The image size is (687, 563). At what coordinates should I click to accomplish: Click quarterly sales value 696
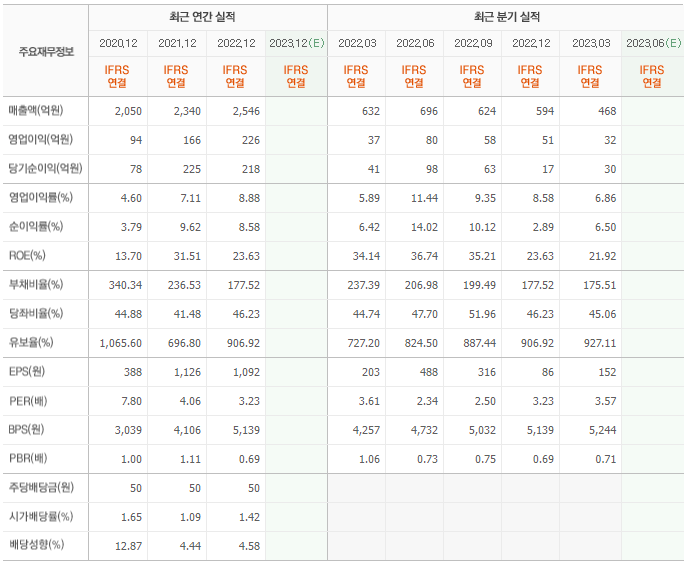click(x=429, y=111)
